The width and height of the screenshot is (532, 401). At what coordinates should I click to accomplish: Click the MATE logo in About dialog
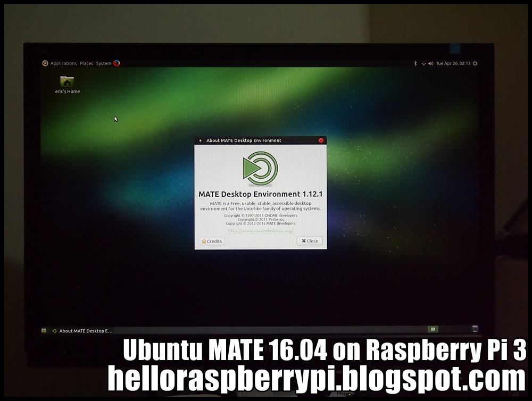[261, 169]
